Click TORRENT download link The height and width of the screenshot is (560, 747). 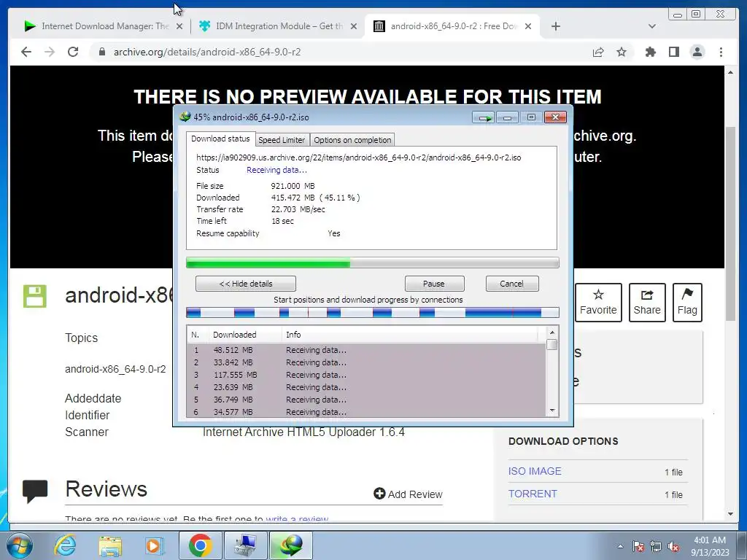pyautogui.click(x=533, y=494)
